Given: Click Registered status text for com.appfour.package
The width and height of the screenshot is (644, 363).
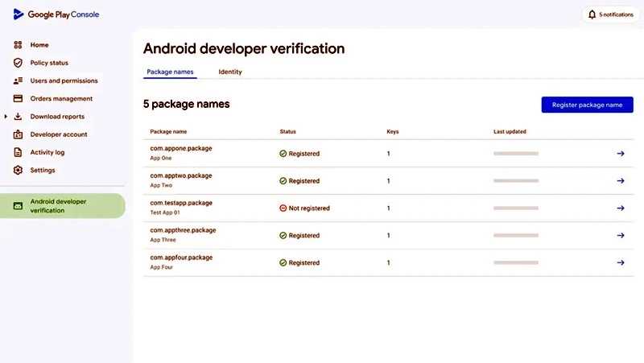Looking at the screenshot, I should tap(304, 263).
